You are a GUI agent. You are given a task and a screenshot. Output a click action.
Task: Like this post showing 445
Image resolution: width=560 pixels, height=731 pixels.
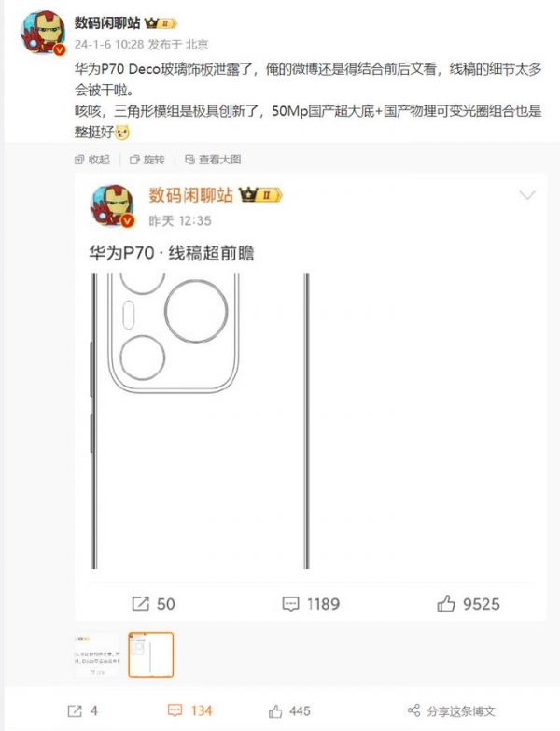(289, 711)
